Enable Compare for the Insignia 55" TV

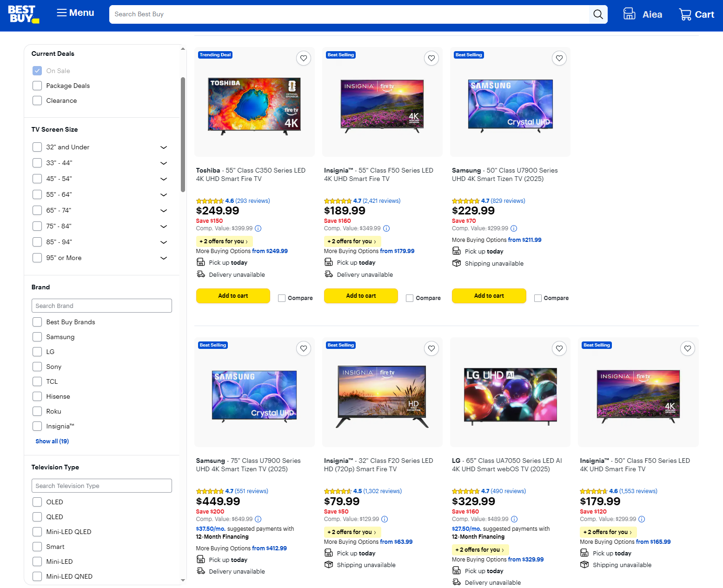coord(409,298)
